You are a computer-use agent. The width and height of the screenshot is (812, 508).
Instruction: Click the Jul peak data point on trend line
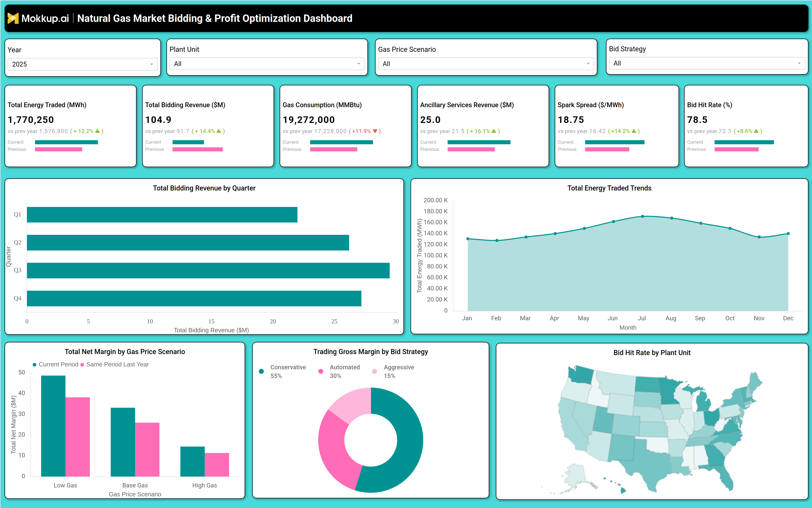(x=642, y=216)
